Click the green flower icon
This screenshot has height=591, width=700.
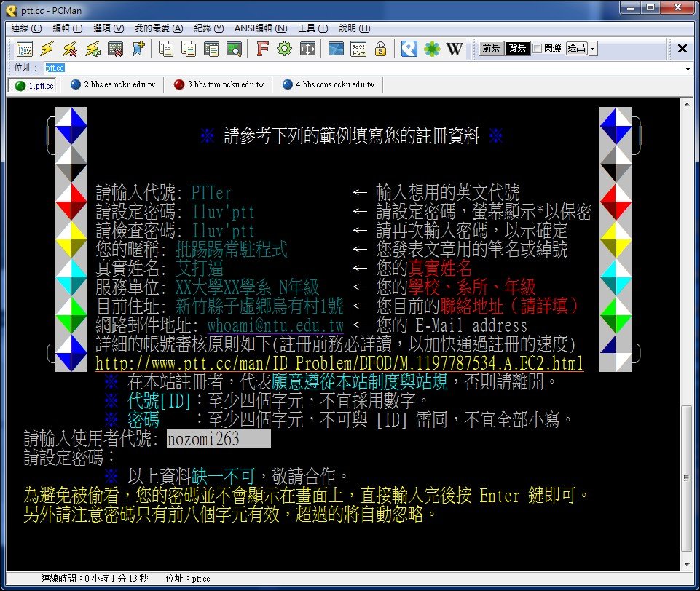coord(432,49)
